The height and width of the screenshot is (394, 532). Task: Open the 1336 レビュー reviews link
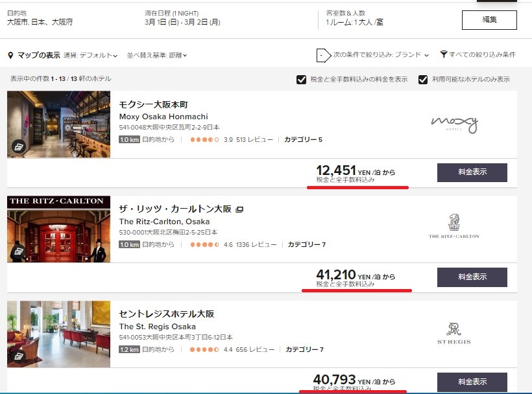(x=256, y=244)
